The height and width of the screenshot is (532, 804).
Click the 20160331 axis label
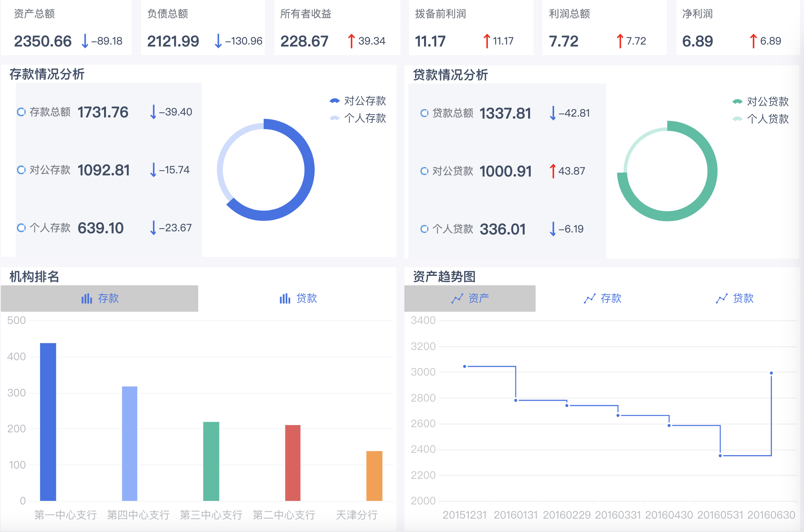tap(618, 515)
